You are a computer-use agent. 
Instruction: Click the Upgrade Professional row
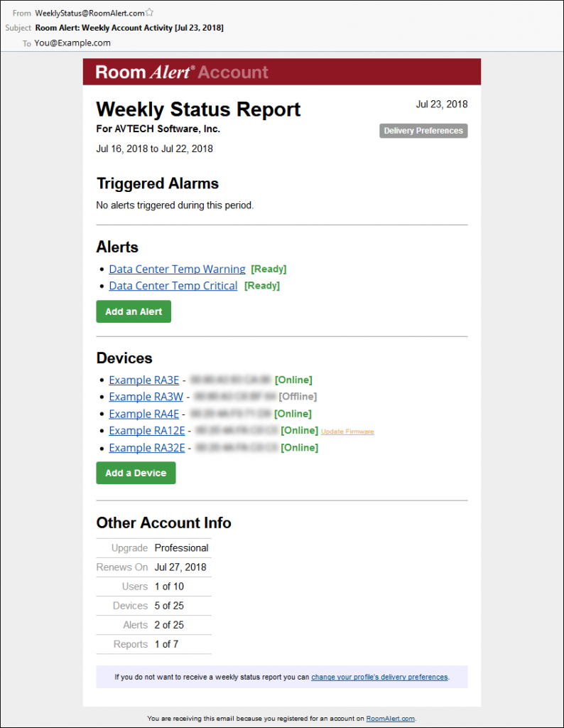coord(154,548)
